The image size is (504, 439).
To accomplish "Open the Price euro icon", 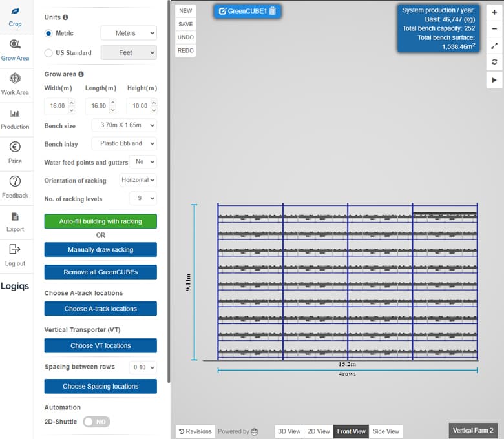I will pyautogui.click(x=15, y=147).
